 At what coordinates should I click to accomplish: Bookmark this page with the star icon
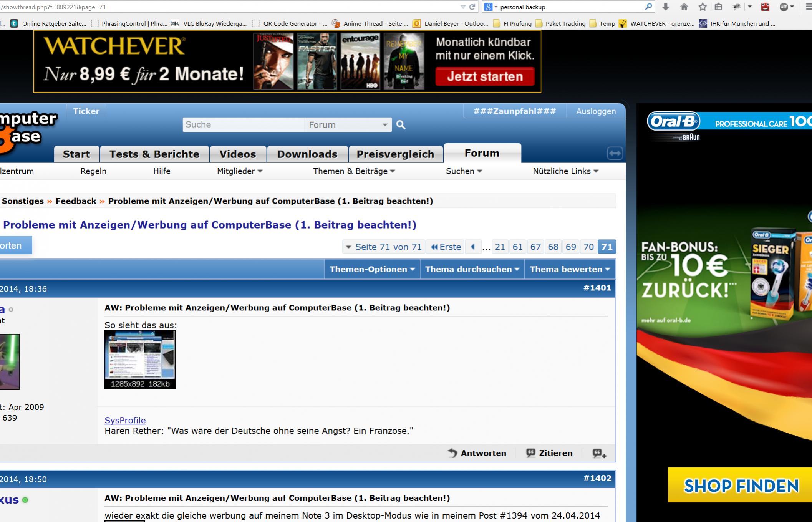pyautogui.click(x=703, y=7)
